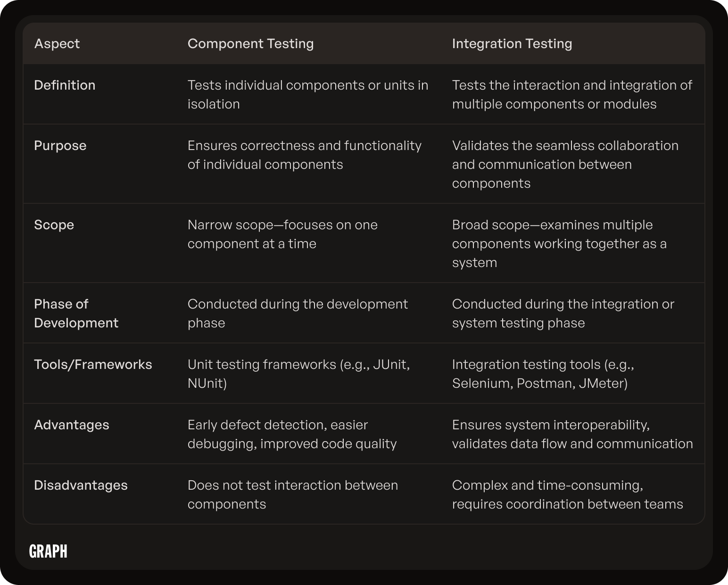Click the "Definition" row label
The height and width of the screenshot is (585, 728).
[65, 85]
